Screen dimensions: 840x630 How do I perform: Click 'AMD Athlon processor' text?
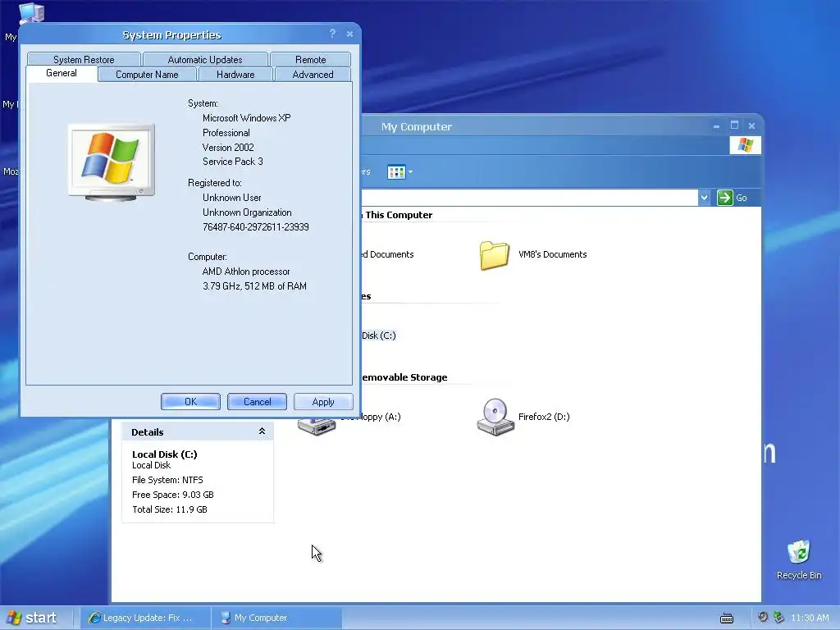click(x=246, y=272)
